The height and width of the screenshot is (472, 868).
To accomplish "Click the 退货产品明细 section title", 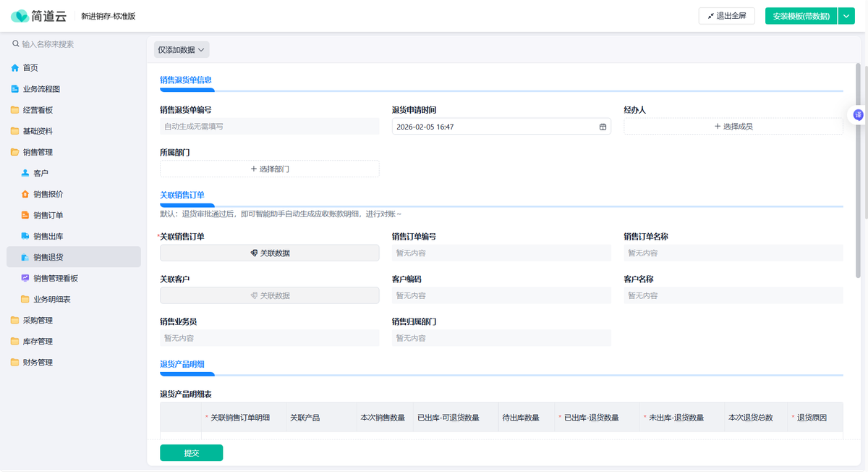I will tap(182, 364).
